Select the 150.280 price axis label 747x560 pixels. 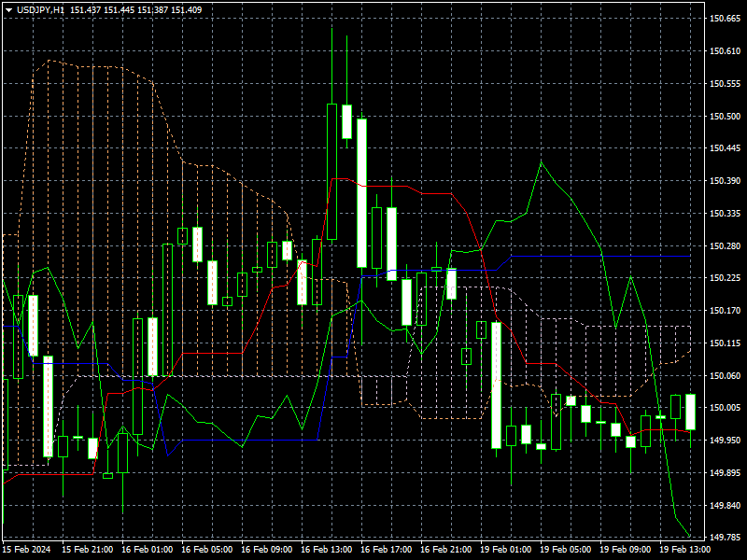pyautogui.click(x=724, y=245)
